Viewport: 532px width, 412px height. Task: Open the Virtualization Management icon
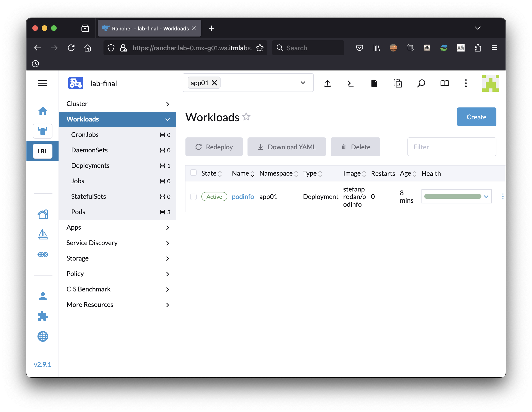(43, 255)
